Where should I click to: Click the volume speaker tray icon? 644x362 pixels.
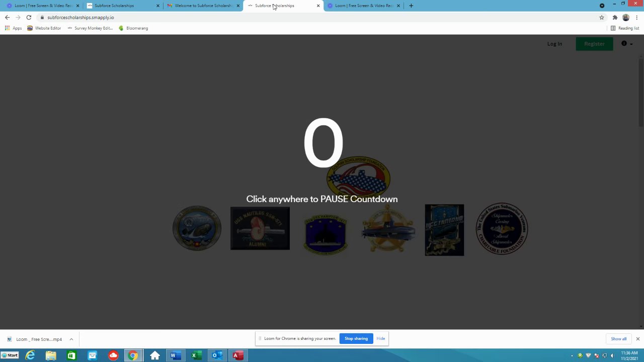(x=612, y=355)
